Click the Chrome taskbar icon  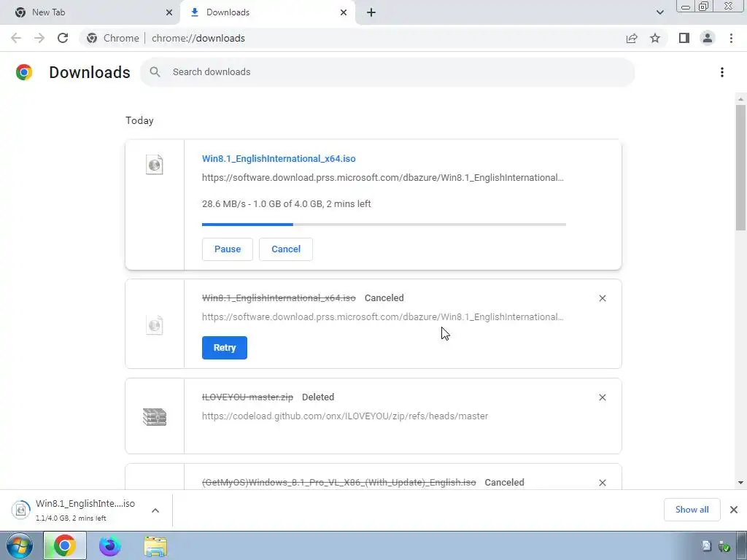(x=65, y=545)
